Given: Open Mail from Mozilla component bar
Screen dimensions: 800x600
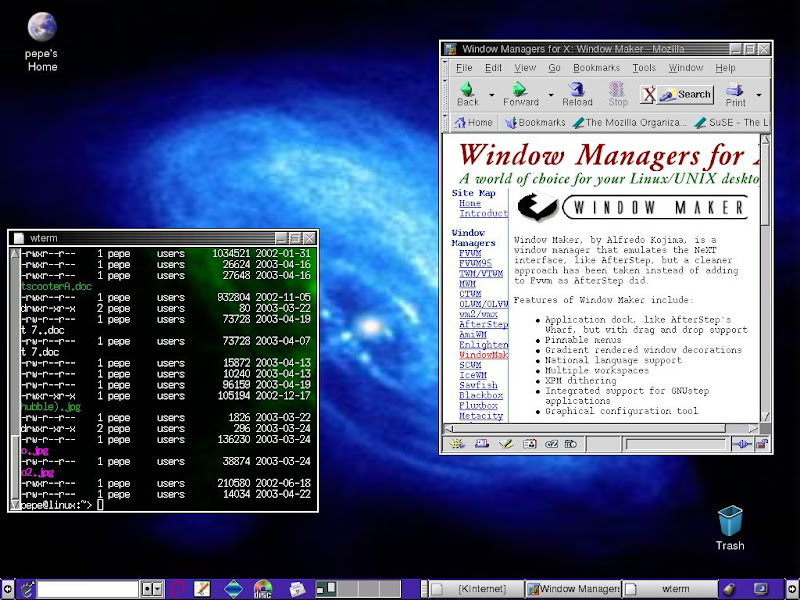Looking at the screenshot, I should click(482, 444).
